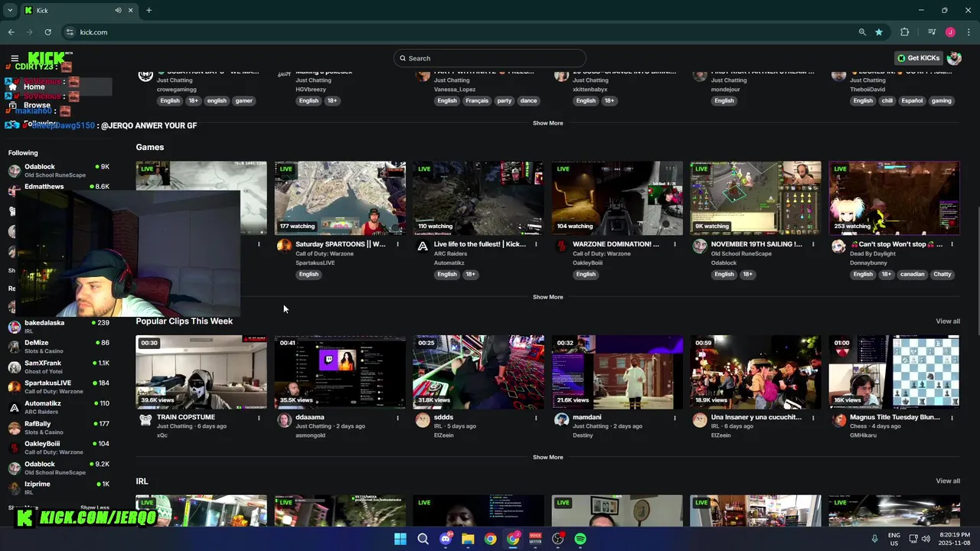
Task: Open DeMize Slots & Casino sidebar entry
Action: pos(60,347)
